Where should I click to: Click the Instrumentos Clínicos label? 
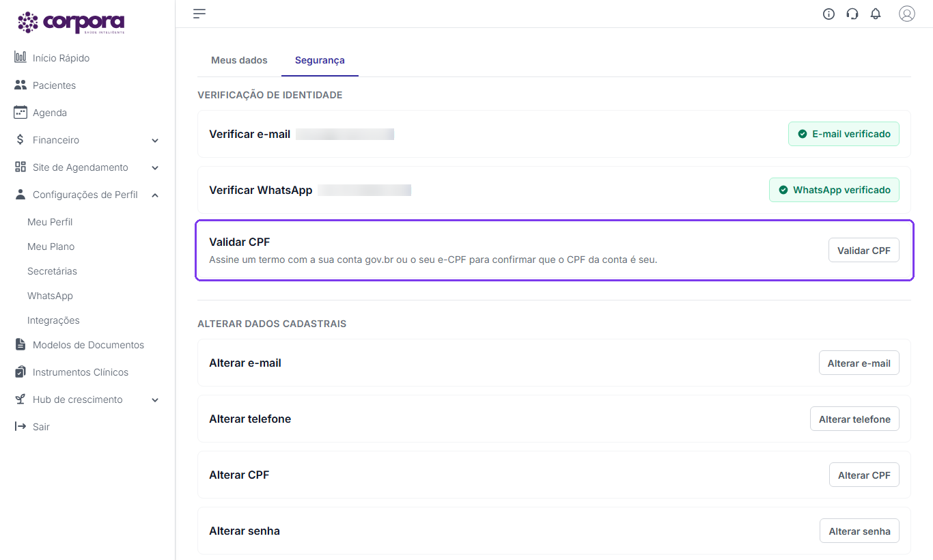81,372
